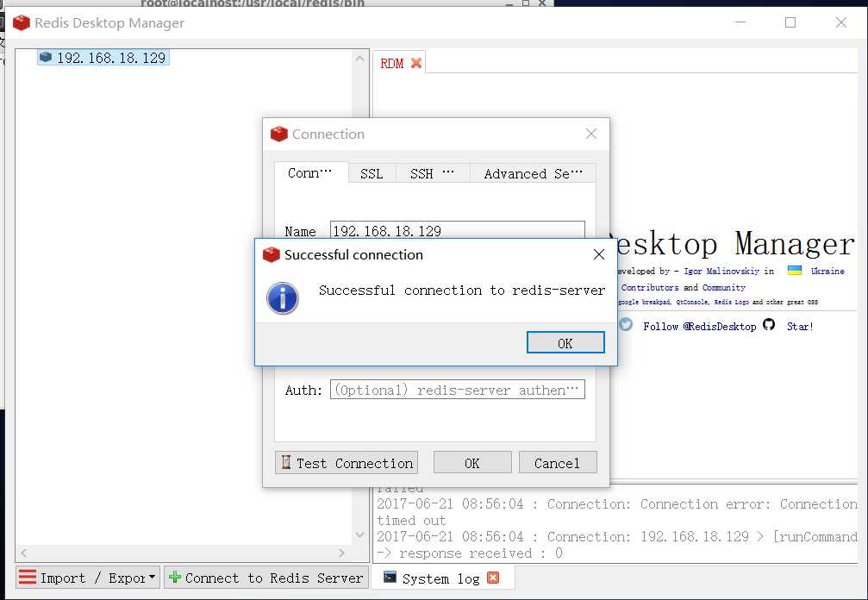868x600 pixels.
Task: Click the green plus icon on Connect button
Action: [x=175, y=577]
